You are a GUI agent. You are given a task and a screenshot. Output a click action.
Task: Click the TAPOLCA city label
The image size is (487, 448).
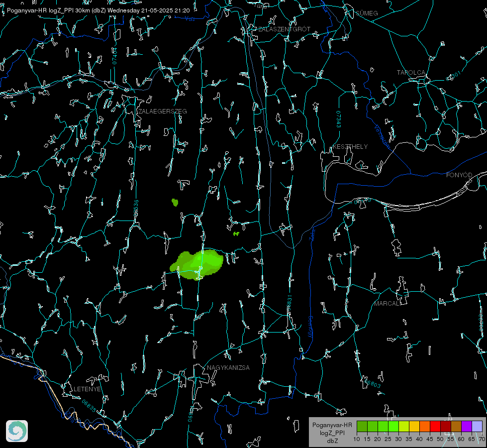point(411,73)
